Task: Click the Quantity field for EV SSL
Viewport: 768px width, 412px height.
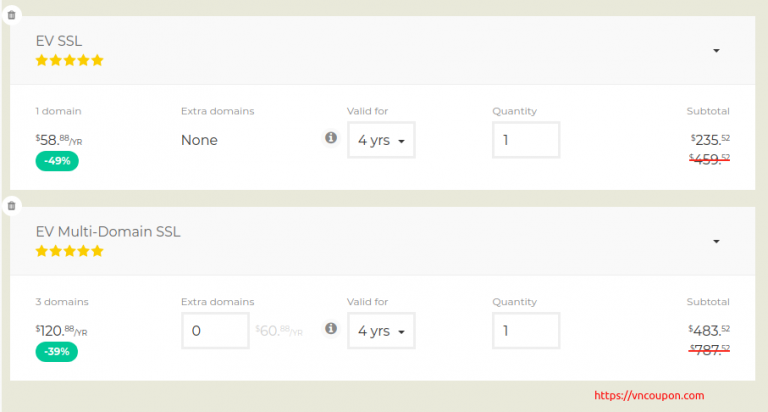Action: tap(526, 140)
